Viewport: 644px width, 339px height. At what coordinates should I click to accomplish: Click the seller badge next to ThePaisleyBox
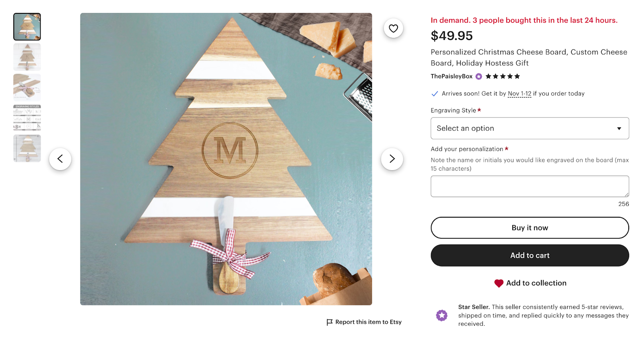click(478, 76)
